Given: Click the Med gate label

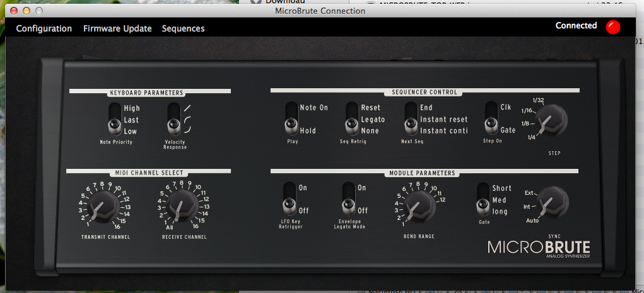Looking at the screenshot, I should pos(500,200).
